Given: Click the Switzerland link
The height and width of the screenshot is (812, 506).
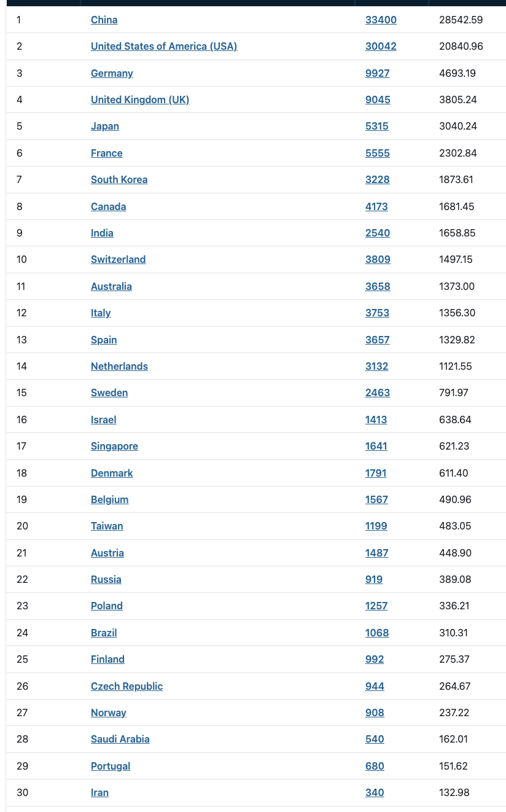Looking at the screenshot, I should (118, 259).
